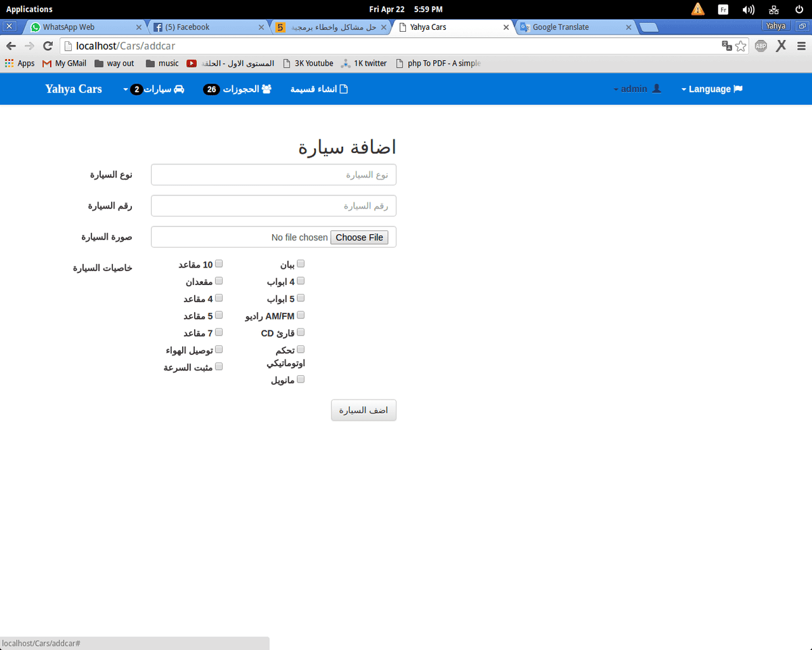Click the Choose File button

(359, 237)
